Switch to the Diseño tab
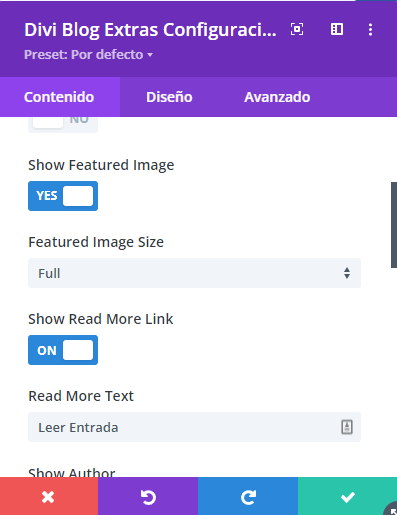The height and width of the screenshot is (515, 397). click(169, 97)
